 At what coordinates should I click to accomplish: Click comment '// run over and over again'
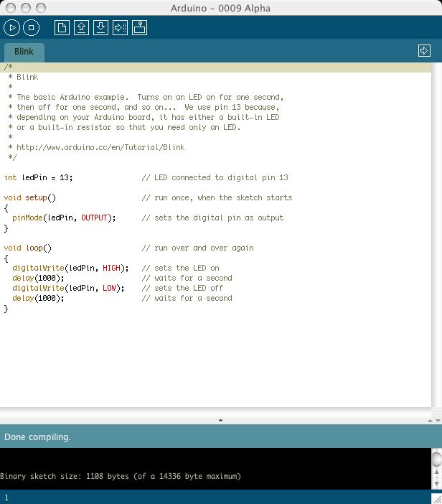(198, 248)
